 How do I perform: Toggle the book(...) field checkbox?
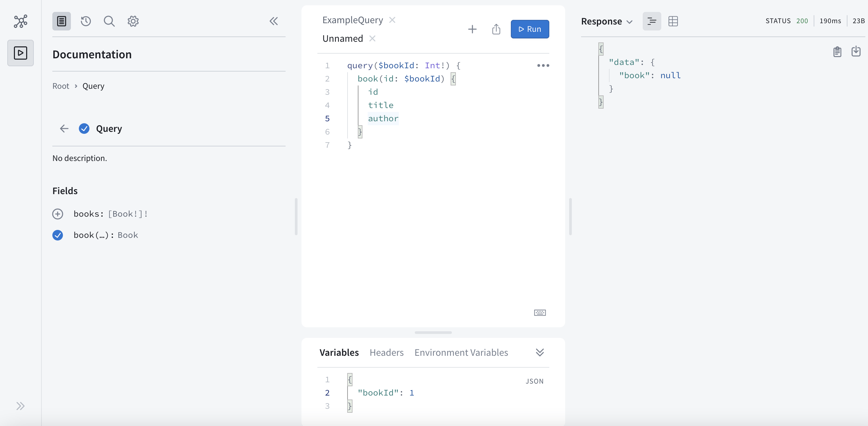click(x=58, y=235)
